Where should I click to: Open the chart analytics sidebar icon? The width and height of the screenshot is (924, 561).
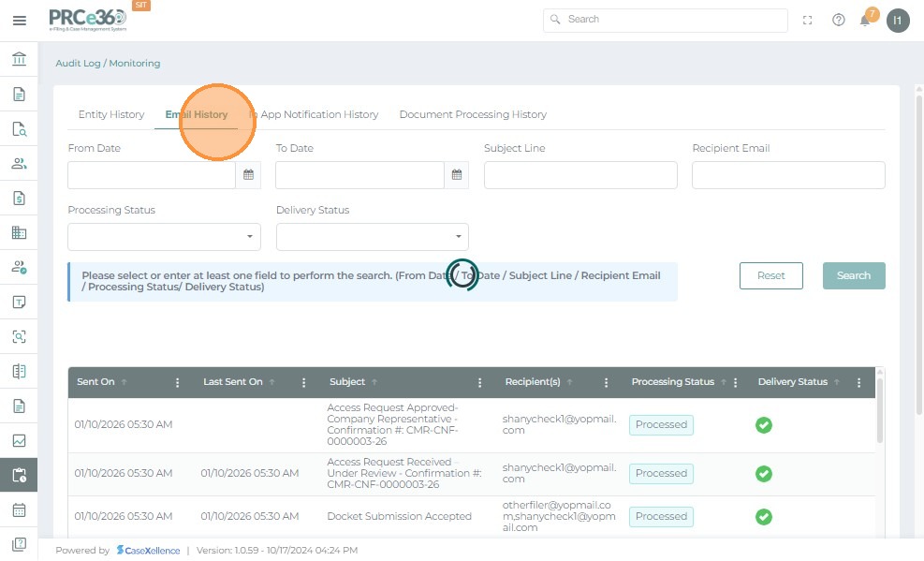[19, 441]
